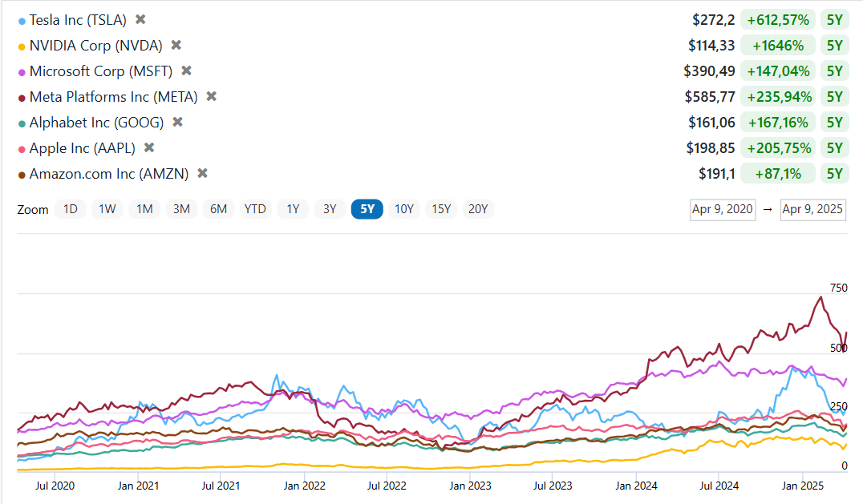The width and height of the screenshot is (863, 504).
Task: Click the 5Y period badge for Tesla
Action: click(x=835, y=20)
